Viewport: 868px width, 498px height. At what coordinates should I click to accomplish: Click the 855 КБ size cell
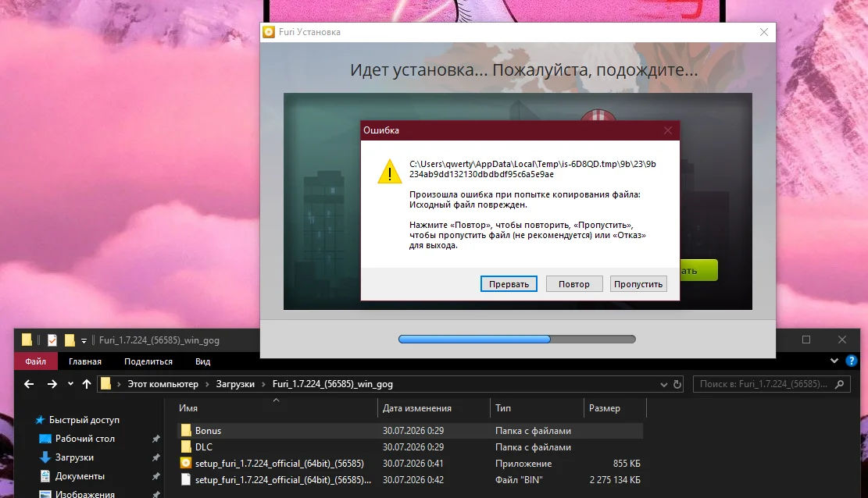[x=627, y=463]
